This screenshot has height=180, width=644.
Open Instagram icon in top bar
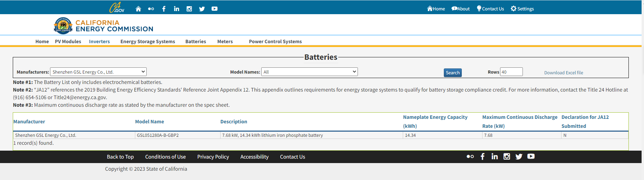[x=189, y=9]
